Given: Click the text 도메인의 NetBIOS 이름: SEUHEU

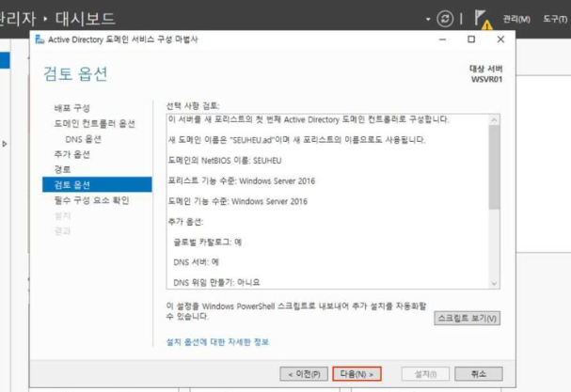Looking at the screenshot, I should tap(225, 161).
